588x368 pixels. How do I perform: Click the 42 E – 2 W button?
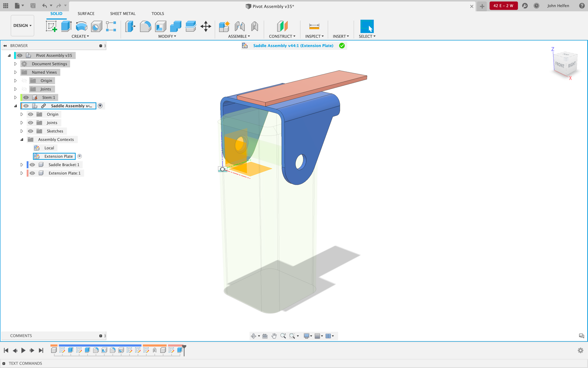click(503, 6)
